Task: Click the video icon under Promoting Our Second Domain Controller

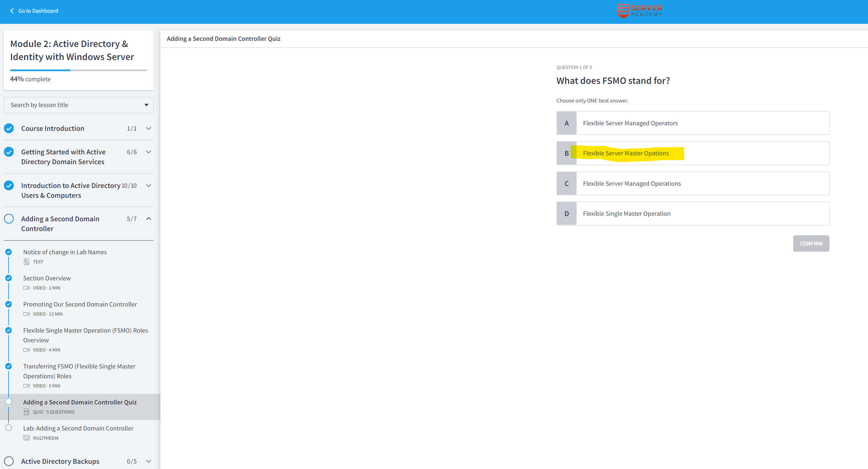Action: pyautogui.click(x=26, y=314)
